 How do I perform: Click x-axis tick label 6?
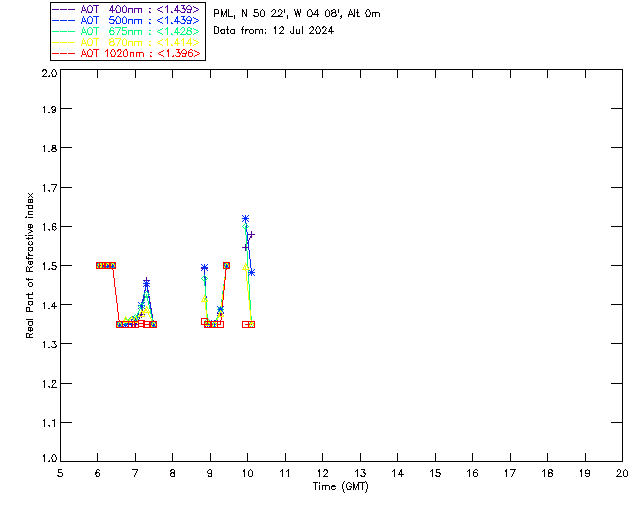click(98, 473)
